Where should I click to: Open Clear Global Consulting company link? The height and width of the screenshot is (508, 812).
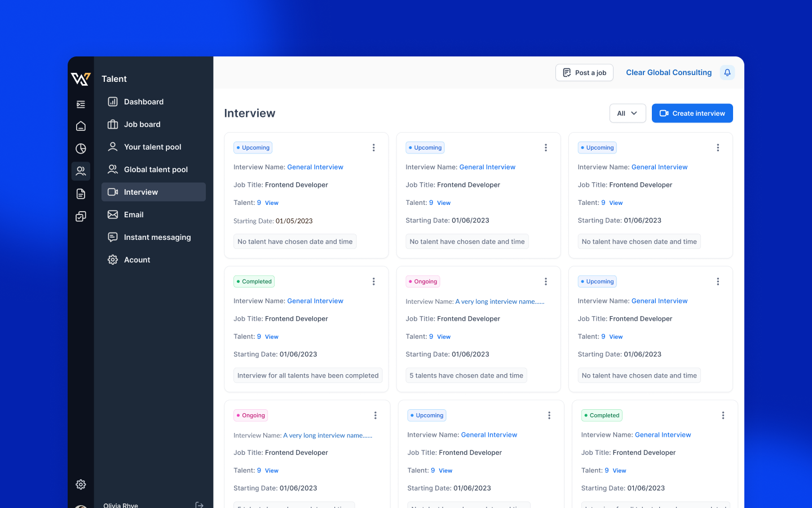(669, 72)
